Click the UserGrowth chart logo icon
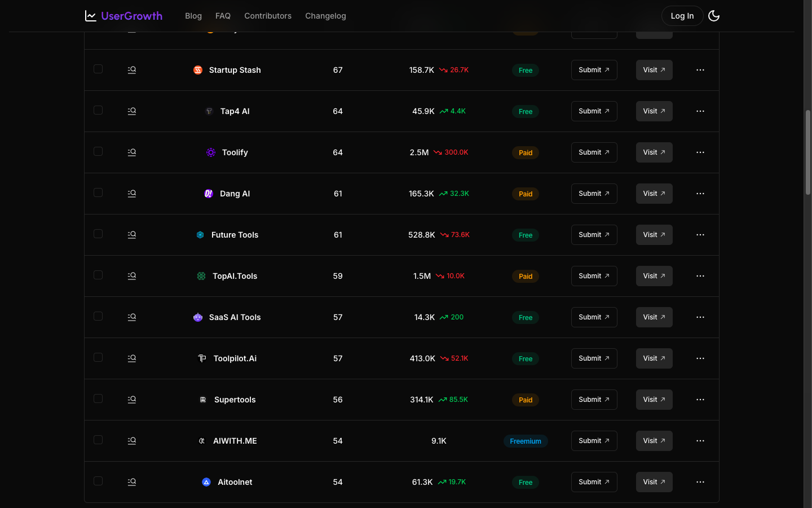 point(91,16)
